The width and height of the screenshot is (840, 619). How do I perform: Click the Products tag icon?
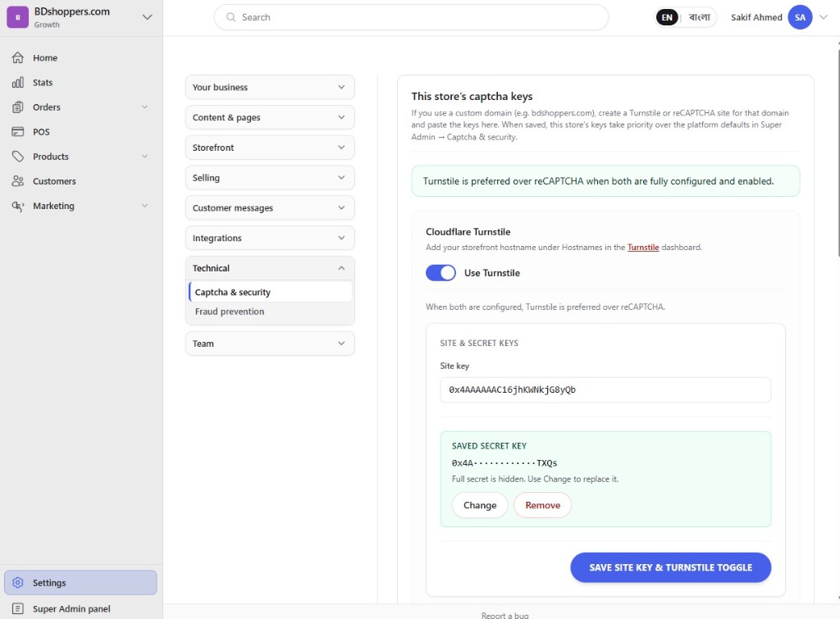click(x=18, y=157)
